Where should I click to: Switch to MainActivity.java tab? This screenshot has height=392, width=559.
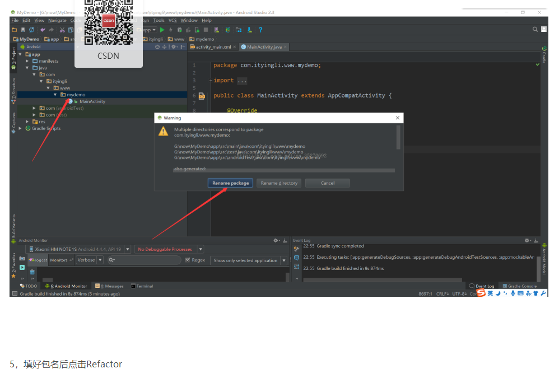[264, 47]
